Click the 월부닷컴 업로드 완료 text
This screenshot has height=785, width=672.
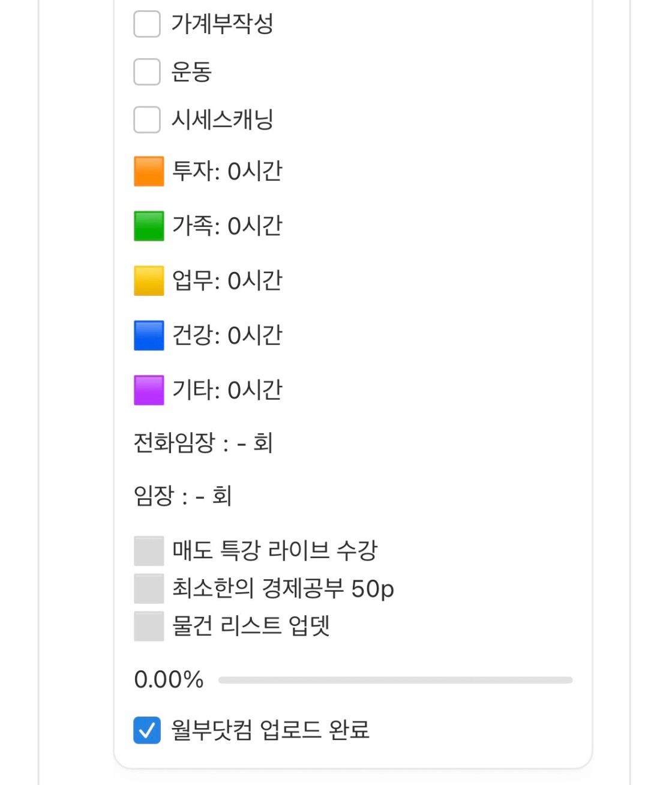coord(270,730)
